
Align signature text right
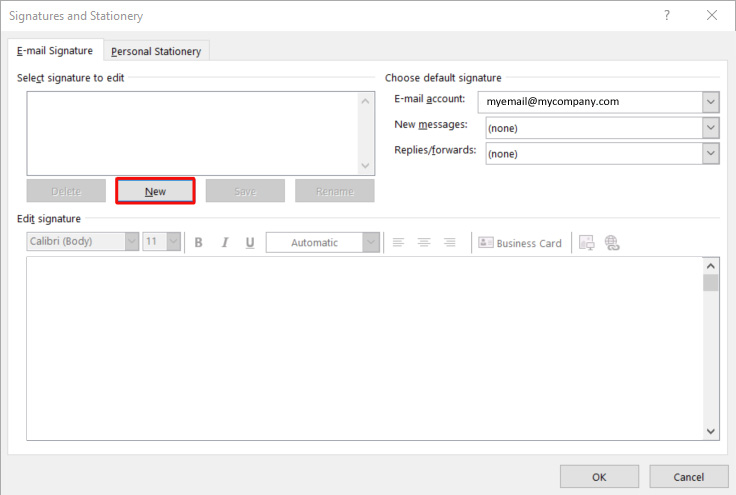(450, 243)
